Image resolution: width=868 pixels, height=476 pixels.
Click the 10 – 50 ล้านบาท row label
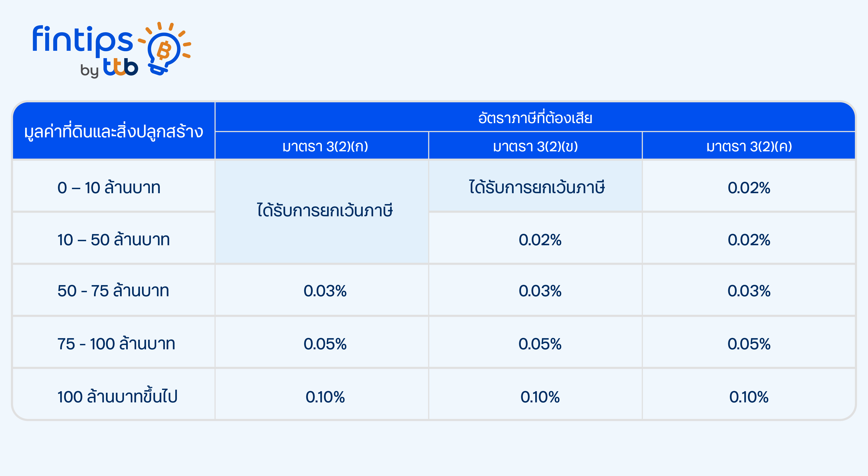coord(114,240)
